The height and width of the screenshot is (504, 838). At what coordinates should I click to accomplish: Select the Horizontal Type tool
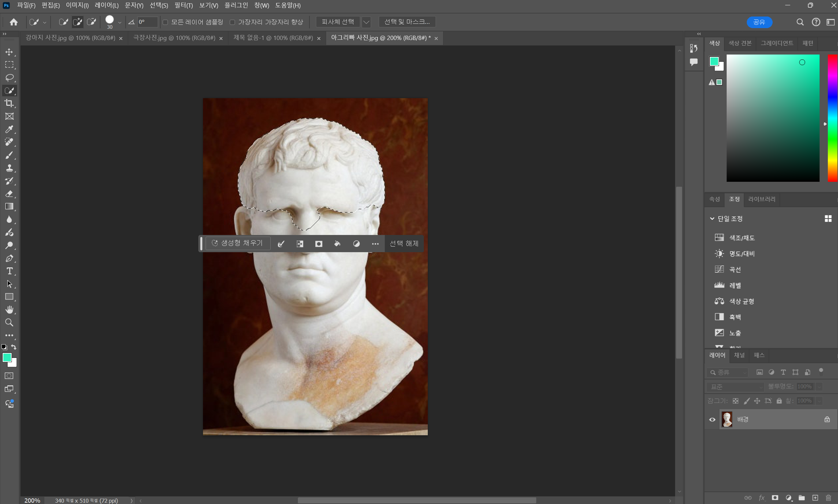point(9,271)
